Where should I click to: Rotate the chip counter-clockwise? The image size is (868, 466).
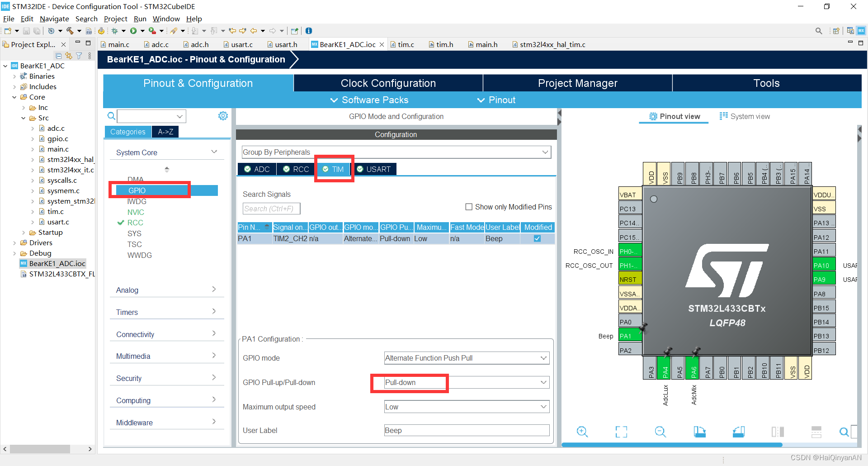coord(739,432)
